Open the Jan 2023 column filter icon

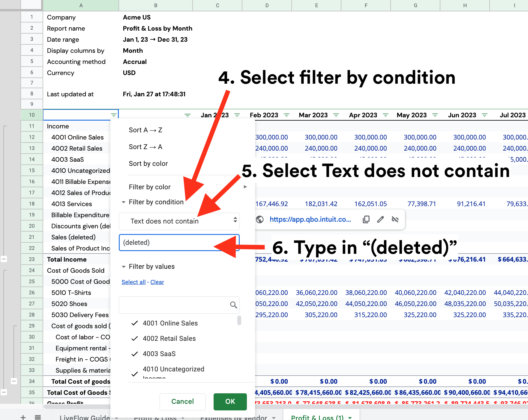point(237,115)
